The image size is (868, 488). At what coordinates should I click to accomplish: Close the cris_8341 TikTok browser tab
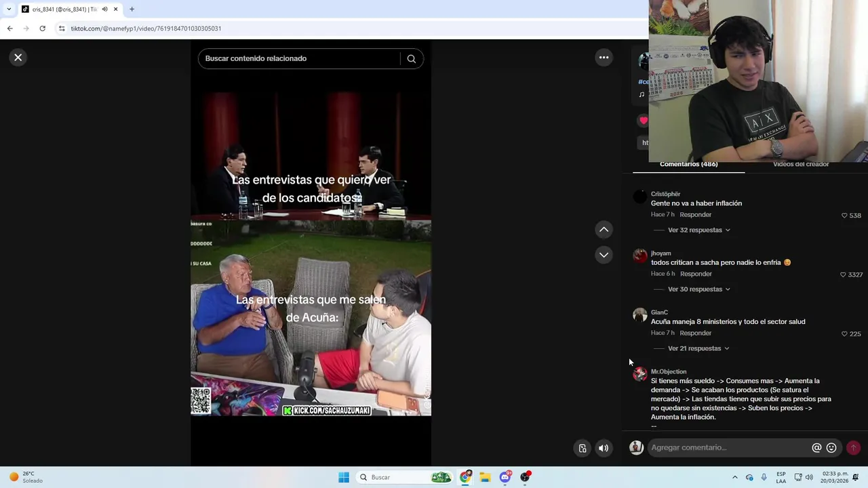tap(115, 9)
